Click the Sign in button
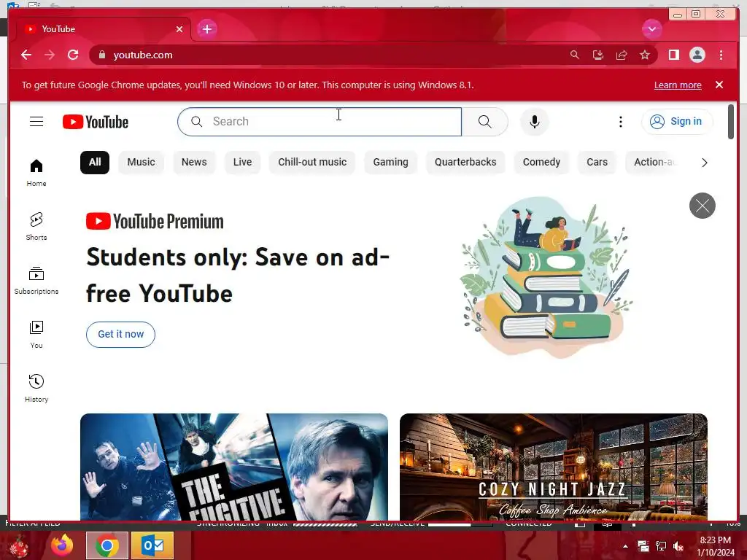 tap(677, 122)
